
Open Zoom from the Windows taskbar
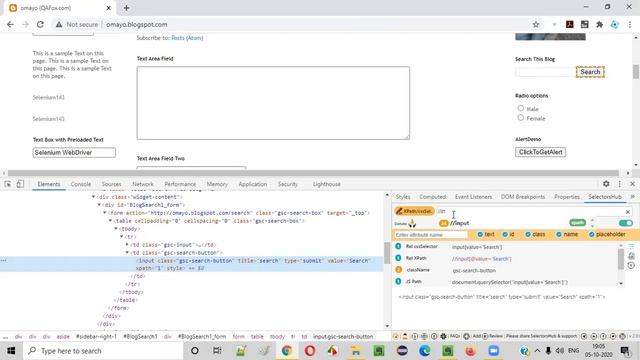coord(493,351)
